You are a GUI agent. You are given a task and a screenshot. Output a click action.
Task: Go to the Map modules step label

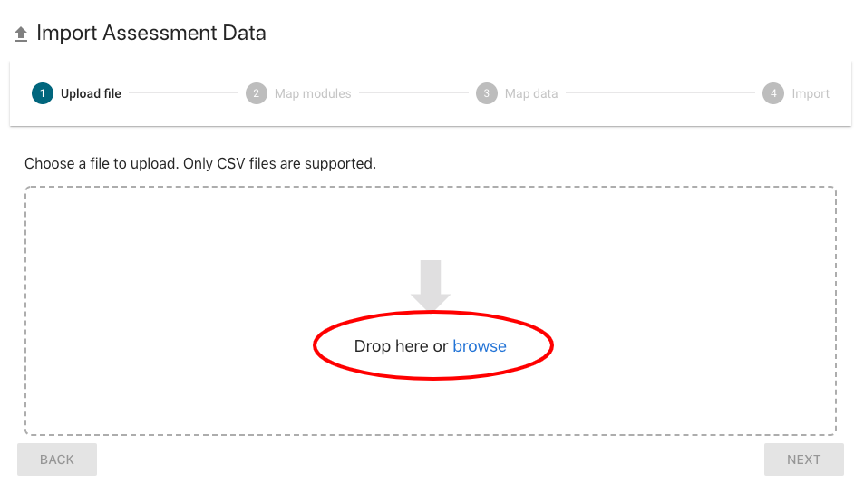tap(313, 93)
